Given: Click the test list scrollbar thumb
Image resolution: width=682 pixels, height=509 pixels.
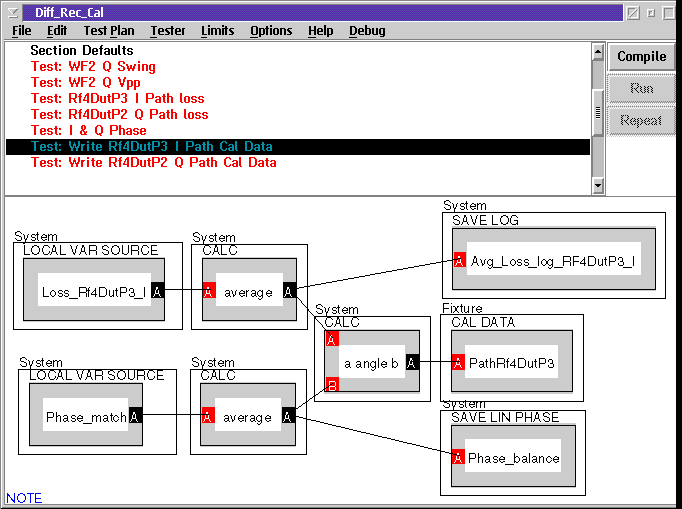Looking at the screenshot, I should (598, 112).
